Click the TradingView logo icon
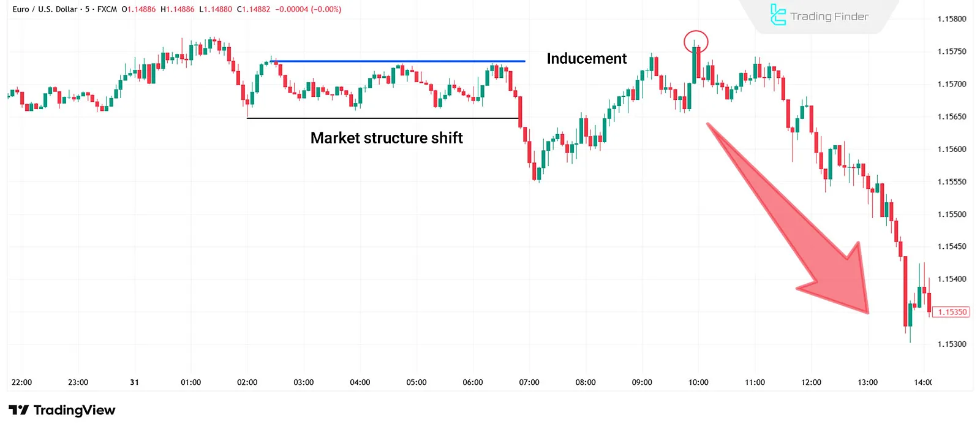The image size is (980, 429). tap(18, 410)
